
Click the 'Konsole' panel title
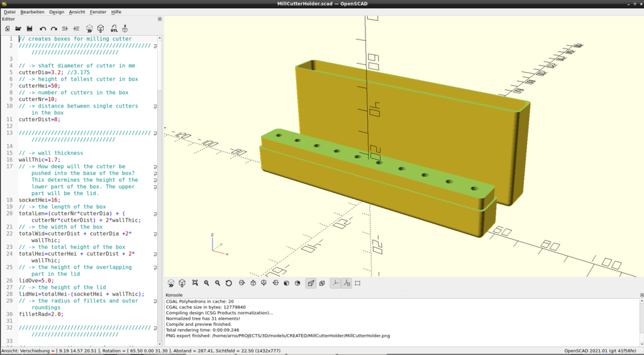(174, 295)
